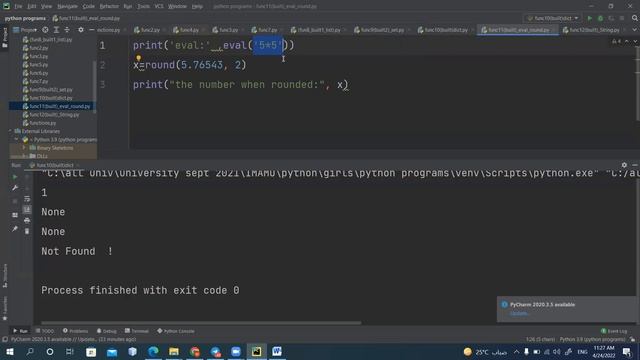
Task: Open the Terminal tool window tab
Action: (137, 331)
